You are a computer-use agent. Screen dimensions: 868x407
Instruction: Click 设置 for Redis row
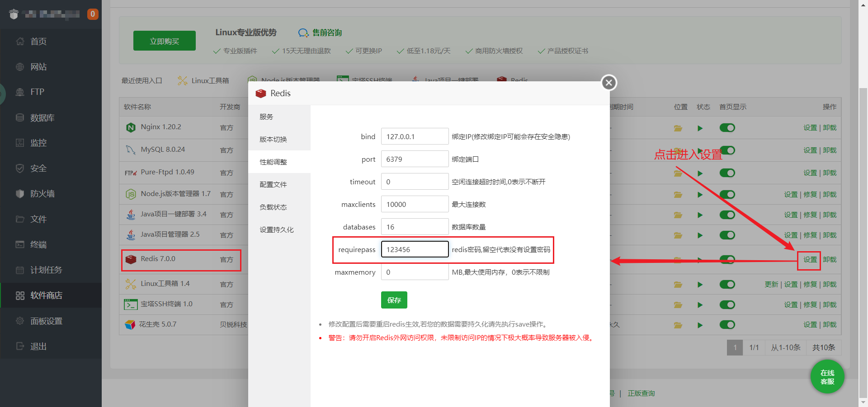coord(810,260)
